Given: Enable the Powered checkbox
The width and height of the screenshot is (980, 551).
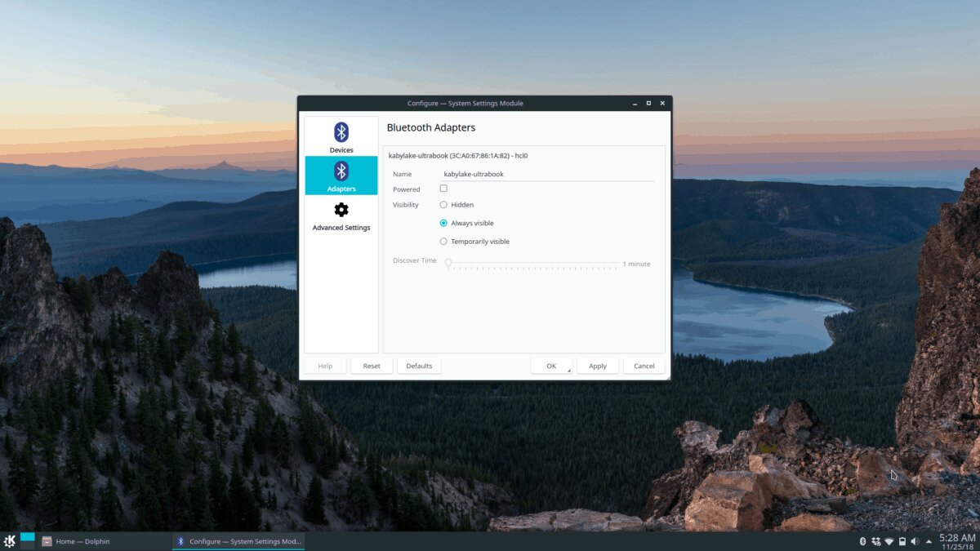Looking at the screenshot, I should coord(443,189).
